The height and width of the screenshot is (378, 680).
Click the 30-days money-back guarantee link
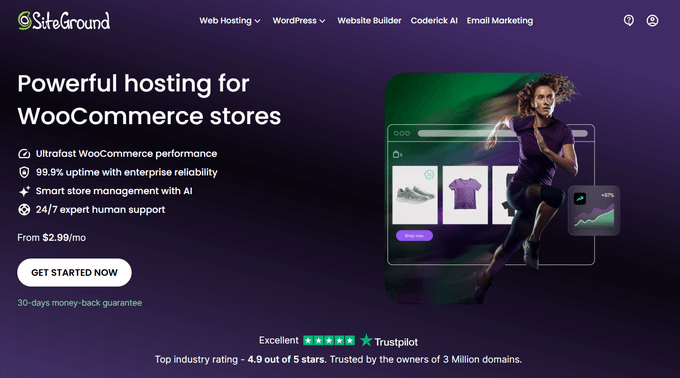pos(79,303)
